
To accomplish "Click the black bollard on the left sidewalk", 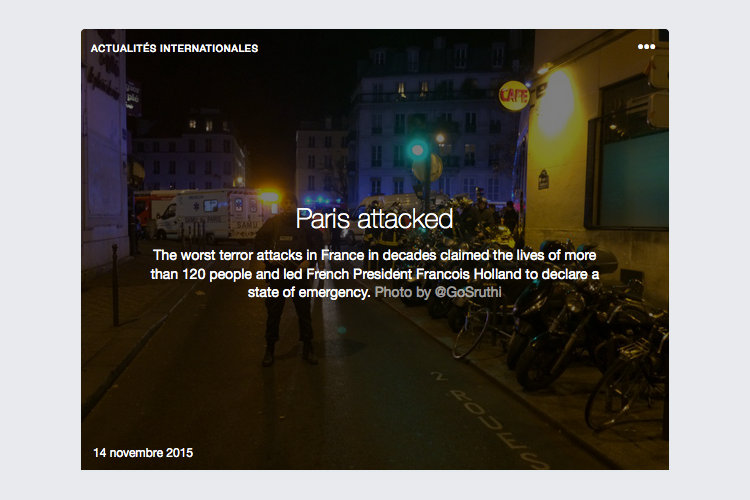I will (x=115, y=285).
